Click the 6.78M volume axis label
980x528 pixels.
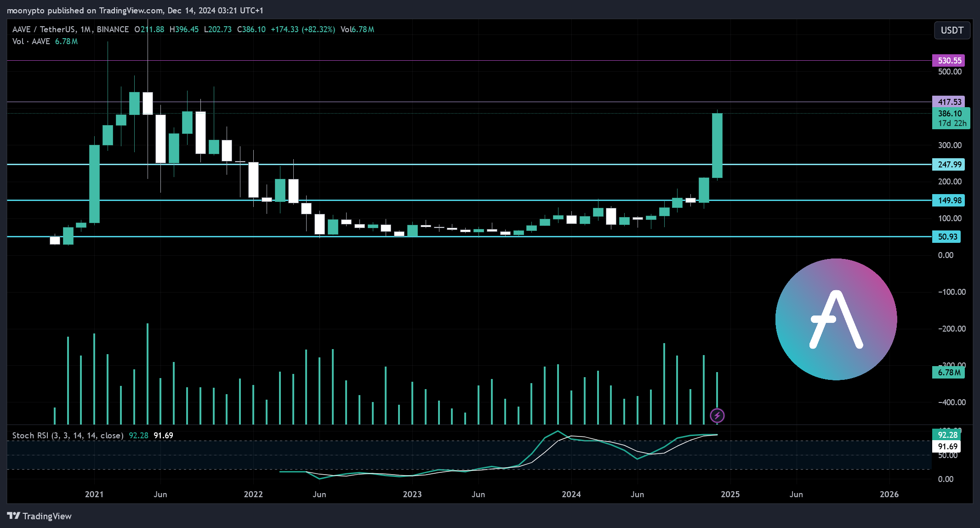coord(948,372)
